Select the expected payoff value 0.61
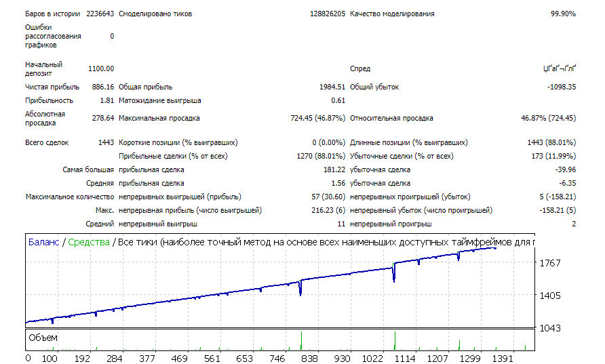Image resolution: width=605 pixels, height=364 pixels. tap(338, 100)
